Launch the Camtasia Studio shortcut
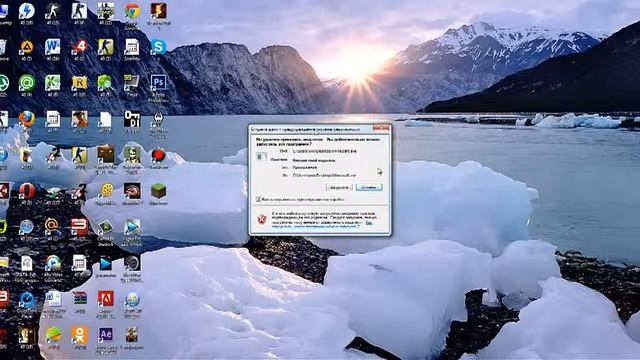 click(106, 227)
